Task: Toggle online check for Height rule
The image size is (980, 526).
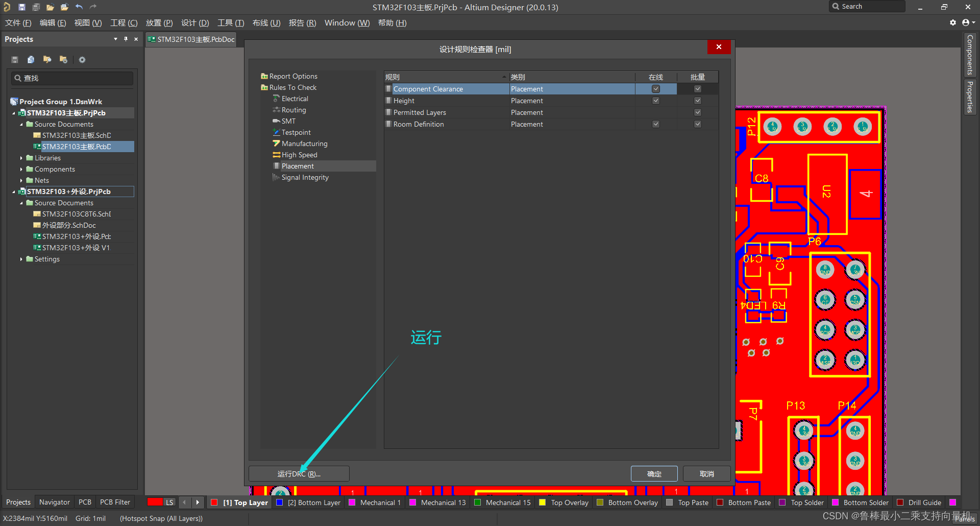Action: tap(656, 101)
